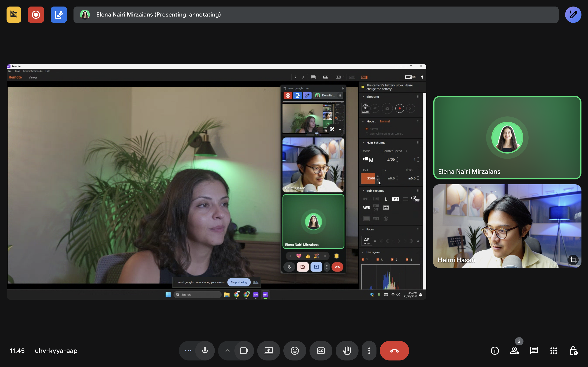Open audio settings arrow beside camera

pyautogui.click(x=227, y=350)
